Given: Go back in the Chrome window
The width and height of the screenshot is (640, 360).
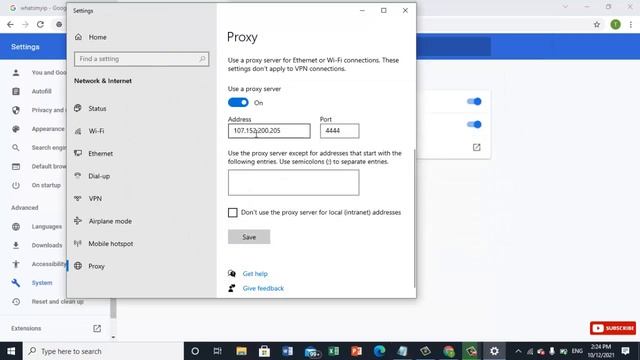Looking at the screenshot, I should pos(10,24).
